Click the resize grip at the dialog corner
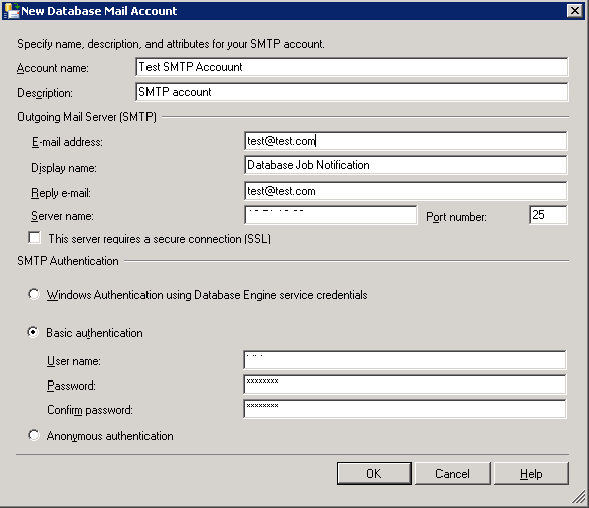 pos(579,497)
